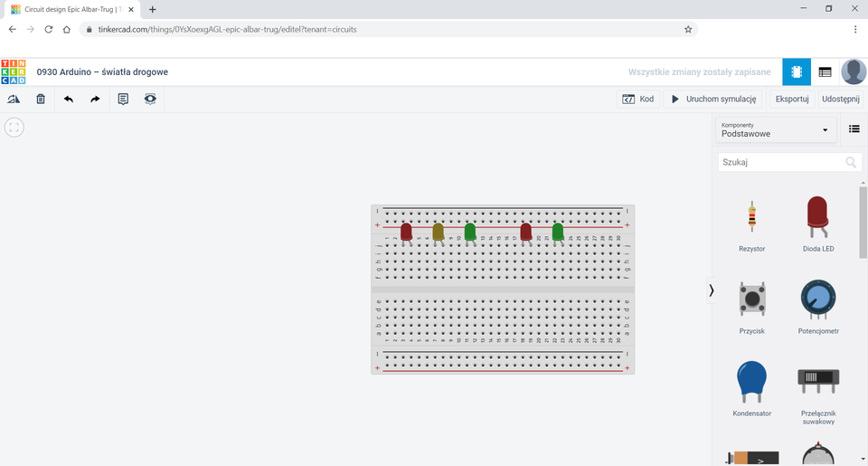Open Kod code editor
Screen dimensions: 868x466
pyautogui.click(x=638, y=100)
